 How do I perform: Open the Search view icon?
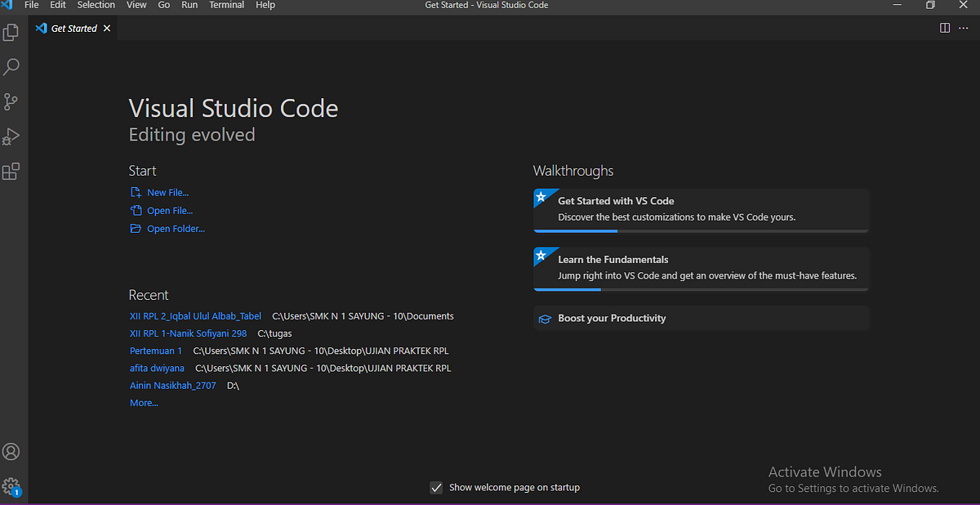click(11, 67)
